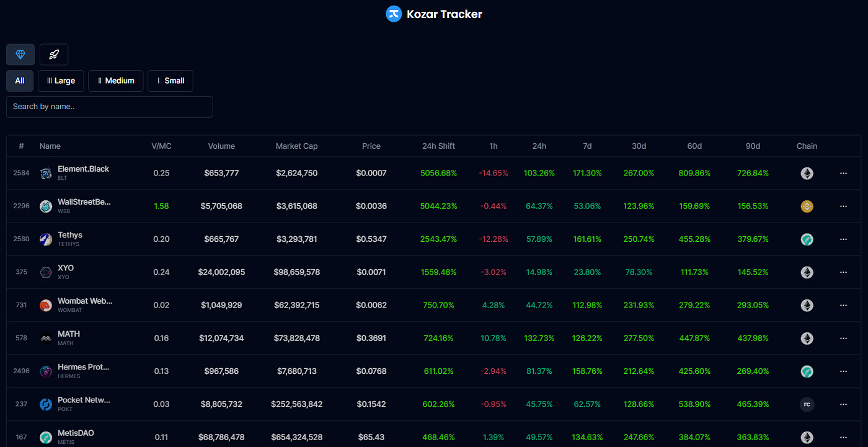Click the Ethereum chain icon for MetisDAO

coord(807,438)
